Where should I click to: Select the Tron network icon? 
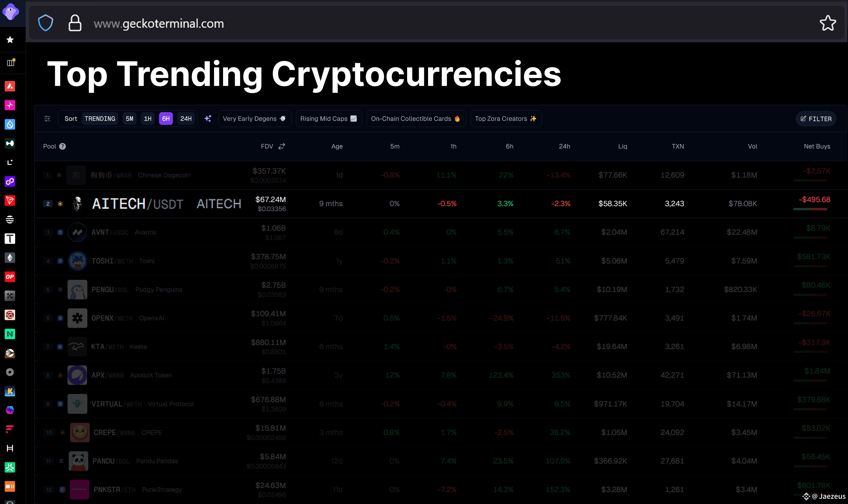pyautogui.click(x=10, y=200)
